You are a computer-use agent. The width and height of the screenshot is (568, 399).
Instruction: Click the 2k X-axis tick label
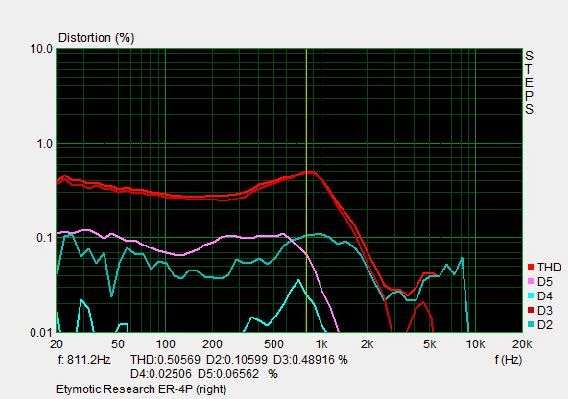coord(367,344)
